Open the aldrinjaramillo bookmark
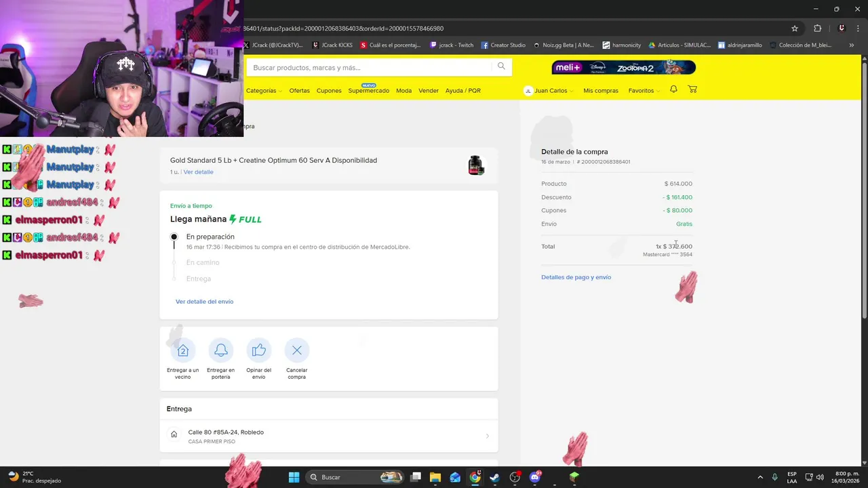This screenshot has height=488, width=868. click(740, 45)
